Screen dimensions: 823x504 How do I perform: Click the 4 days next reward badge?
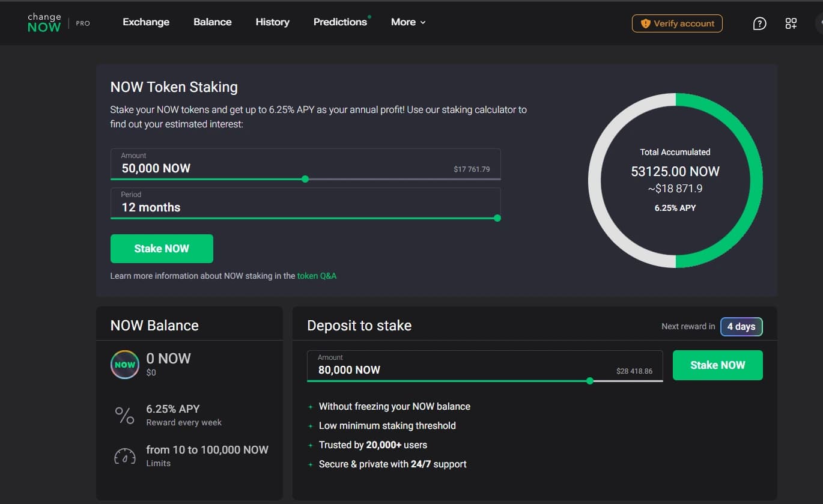[x=741, y=327]
